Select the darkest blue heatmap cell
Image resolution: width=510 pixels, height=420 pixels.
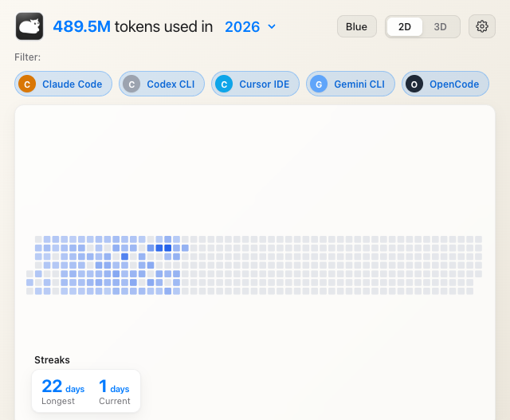[167, 248]
